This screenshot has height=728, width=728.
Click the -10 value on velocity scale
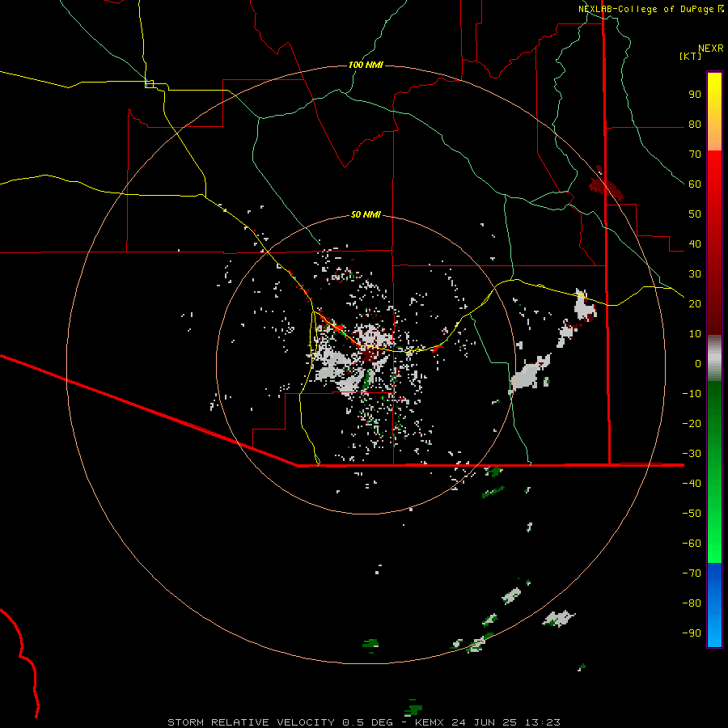(x=692, y=394)
